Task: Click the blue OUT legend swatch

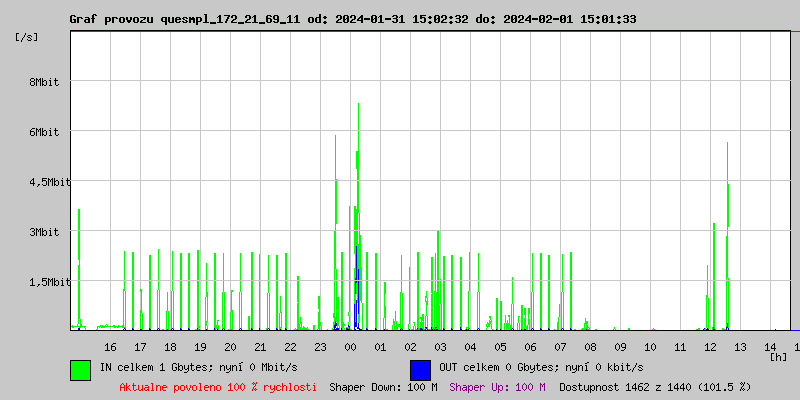Action: tap(420, 369)
